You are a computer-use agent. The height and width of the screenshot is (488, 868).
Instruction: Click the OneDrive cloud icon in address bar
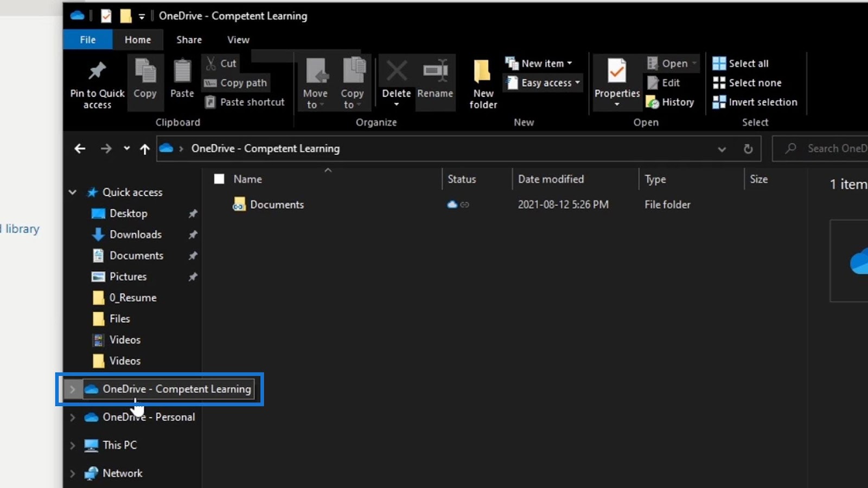point(166,148)
